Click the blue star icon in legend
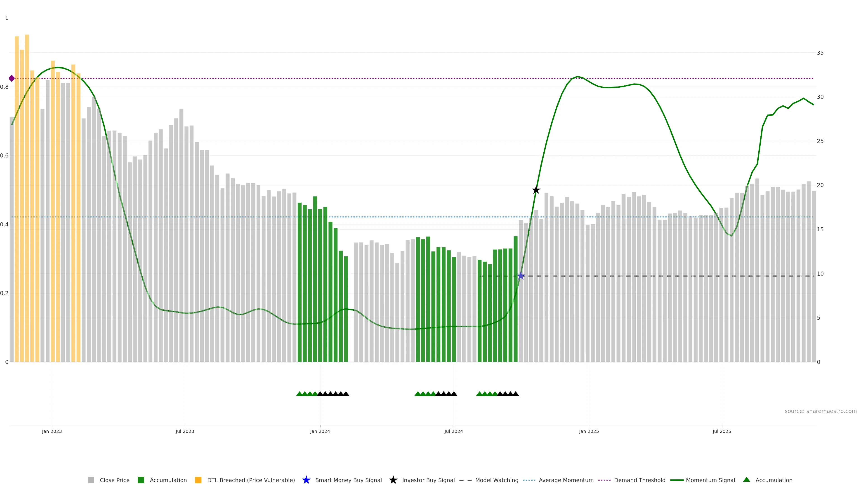Screen dimensions: 868x488 click(306, 480)
